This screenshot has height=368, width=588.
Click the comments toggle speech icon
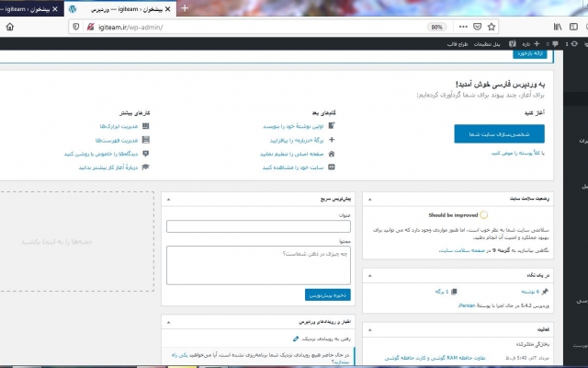(146, 154)
